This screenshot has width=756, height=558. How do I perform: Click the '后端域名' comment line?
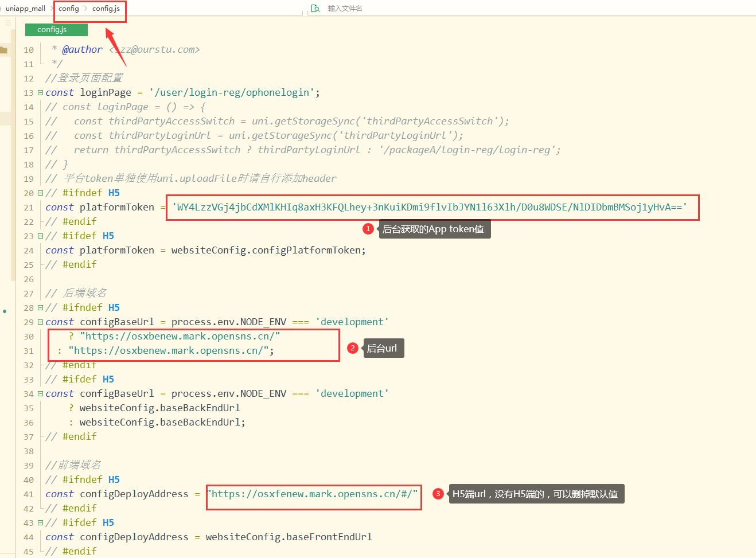(76, 293)
